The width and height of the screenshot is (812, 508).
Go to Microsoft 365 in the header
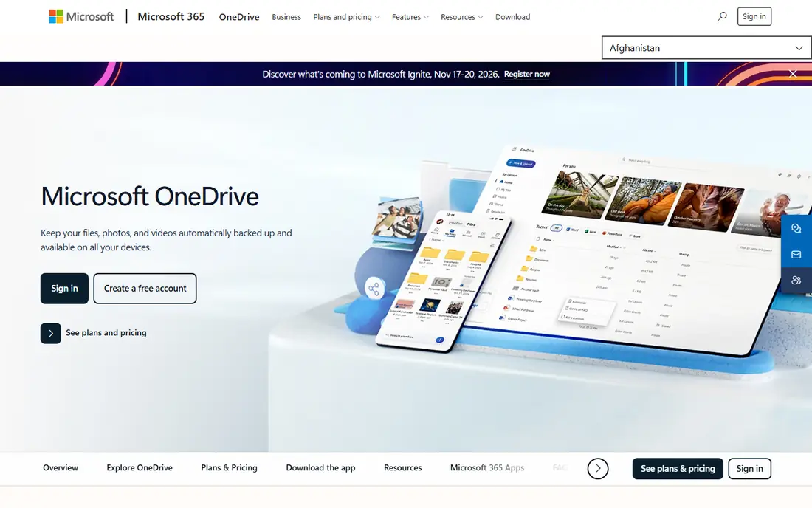click(x=171, y=16)
